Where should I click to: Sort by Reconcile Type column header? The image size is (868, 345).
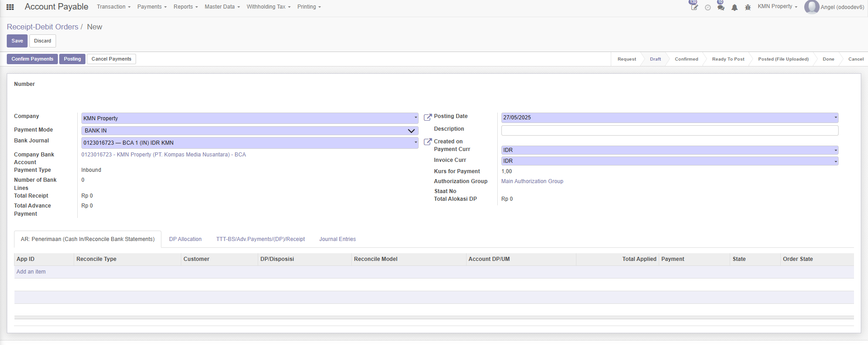coord(127,259)
